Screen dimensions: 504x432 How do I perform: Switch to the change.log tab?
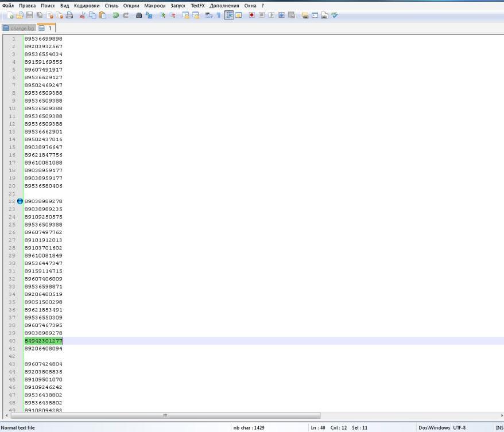(18, 28)
